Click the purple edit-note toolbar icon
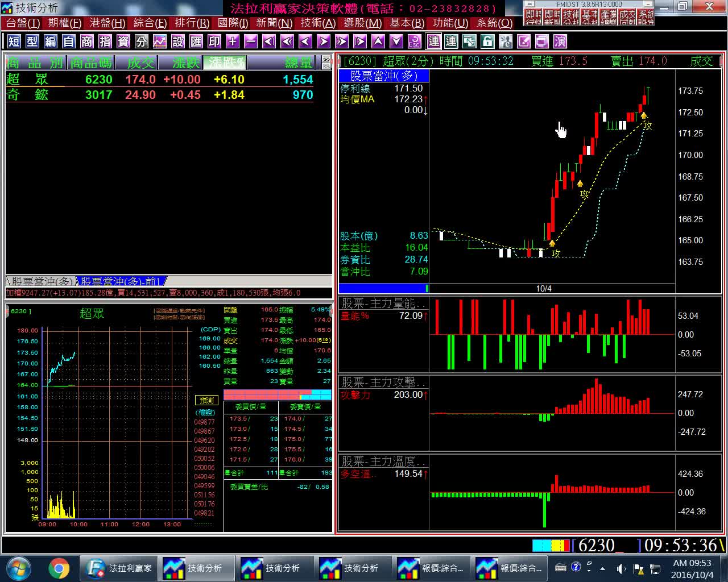This screenshot has height=582, width=728. tap(524, 41)
